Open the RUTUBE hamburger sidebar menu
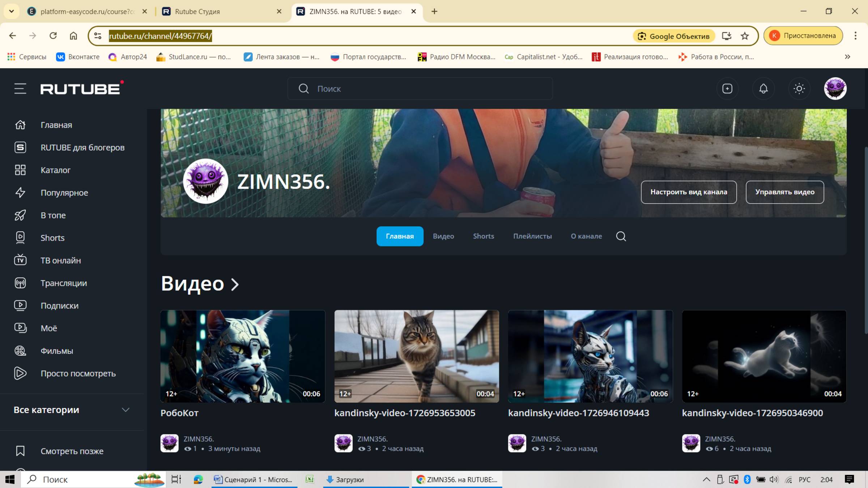The image size is (868, 488). (x=20, y=89)
